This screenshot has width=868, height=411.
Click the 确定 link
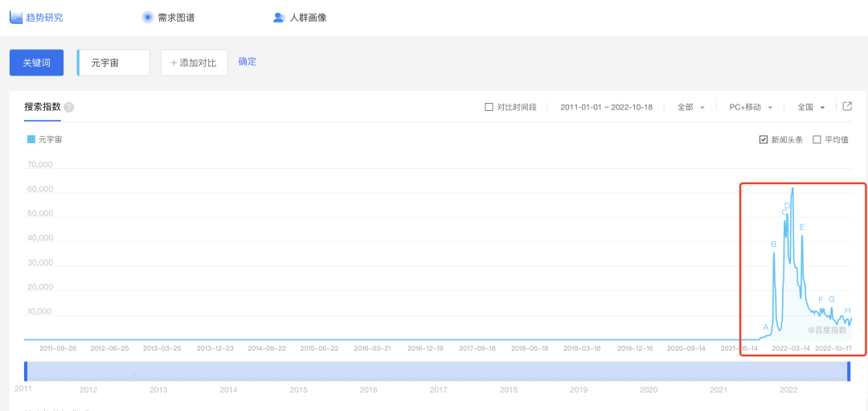pos(248,62)
